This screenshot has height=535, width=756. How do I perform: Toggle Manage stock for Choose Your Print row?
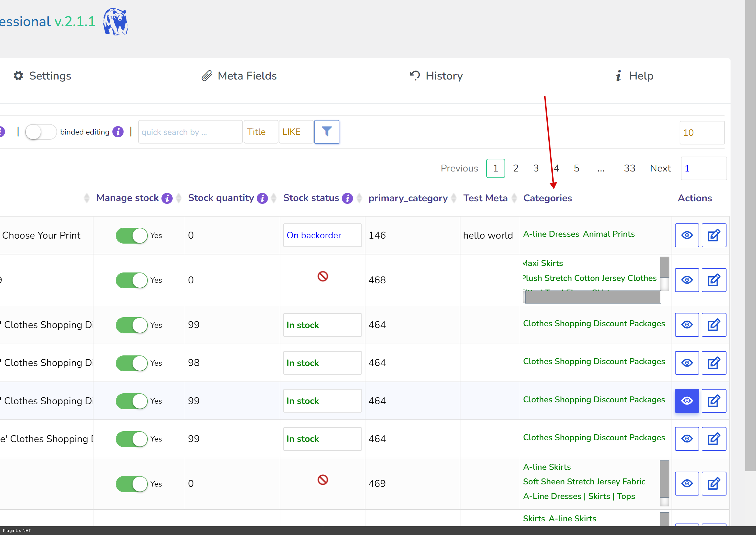131,235
